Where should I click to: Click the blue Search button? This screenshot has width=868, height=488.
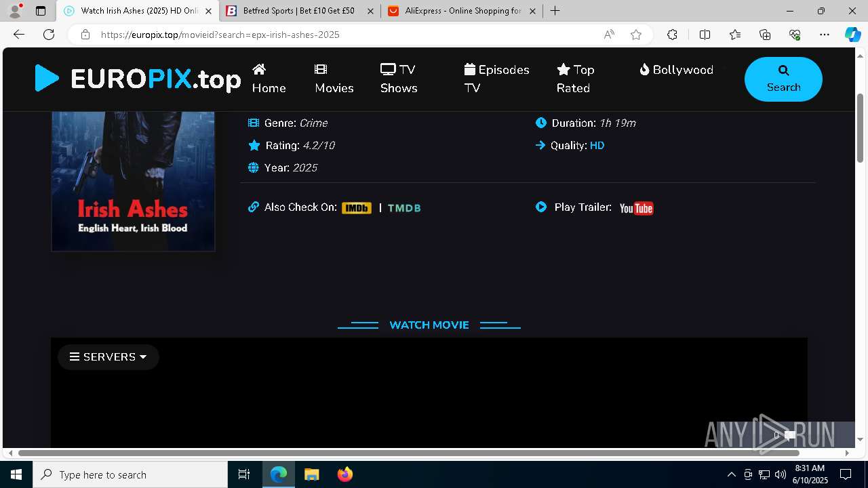[783, 79]
